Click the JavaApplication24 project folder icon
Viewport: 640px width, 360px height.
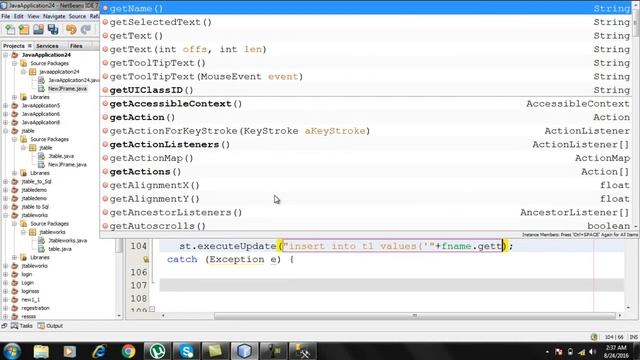point(15,55)
